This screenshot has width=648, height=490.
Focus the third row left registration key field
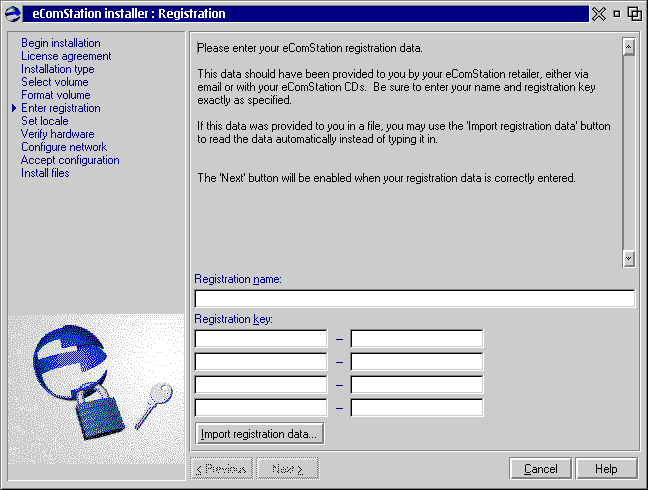pos(261,385)
